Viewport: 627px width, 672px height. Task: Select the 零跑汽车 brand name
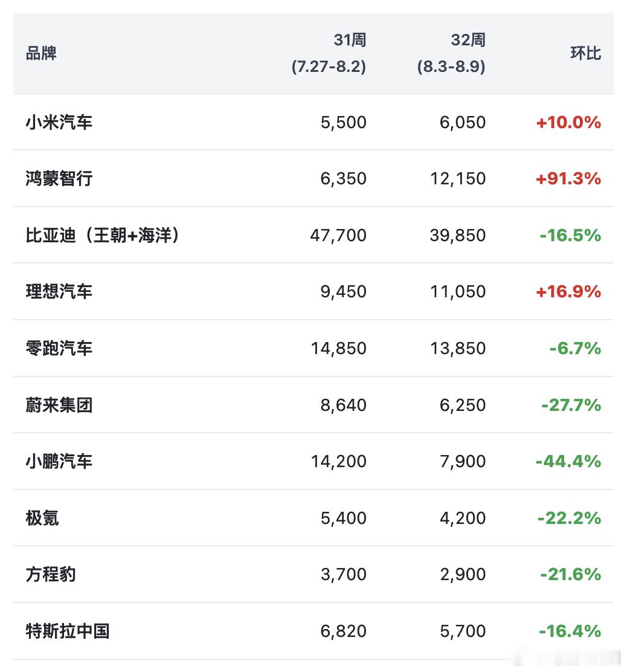[x=59, y=348]
